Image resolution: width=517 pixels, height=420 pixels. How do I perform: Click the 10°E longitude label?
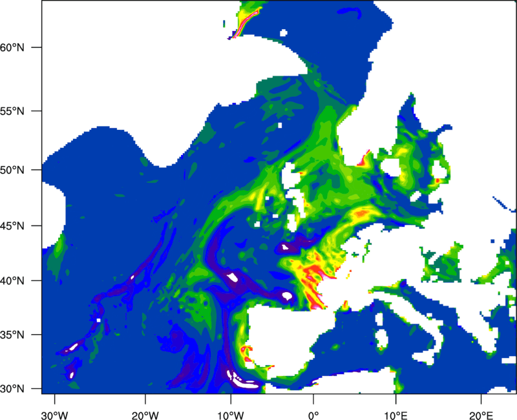click(396, 415)
